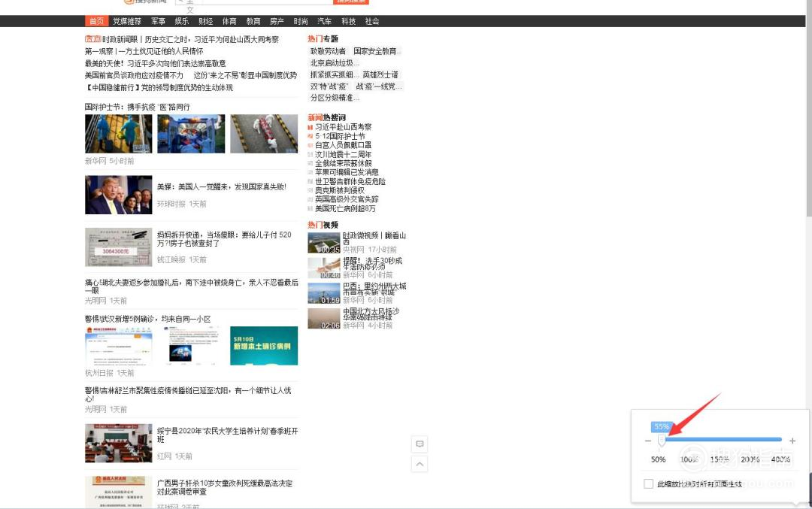Select the 150% zoom mark
Image resolution: width=812 pixels, height=509 pixels.
coord(720,459)
